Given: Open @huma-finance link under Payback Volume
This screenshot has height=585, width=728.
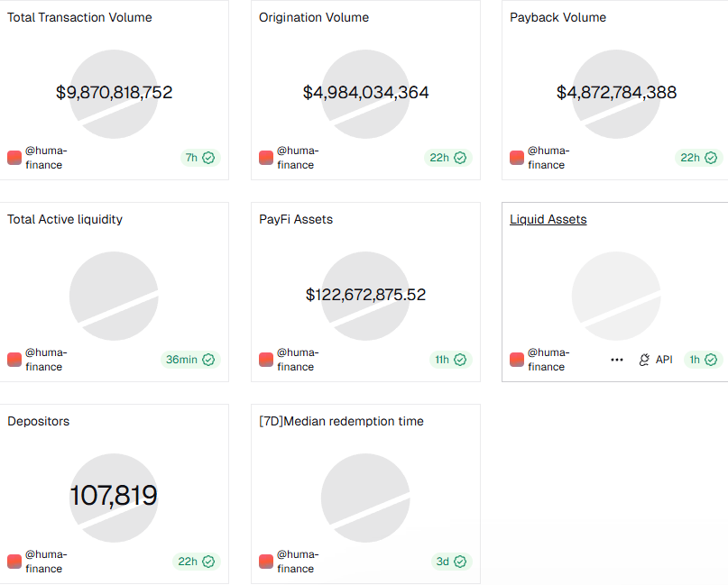Looking at the screenshot, I should pyautogui.click(x=548, y=158).
